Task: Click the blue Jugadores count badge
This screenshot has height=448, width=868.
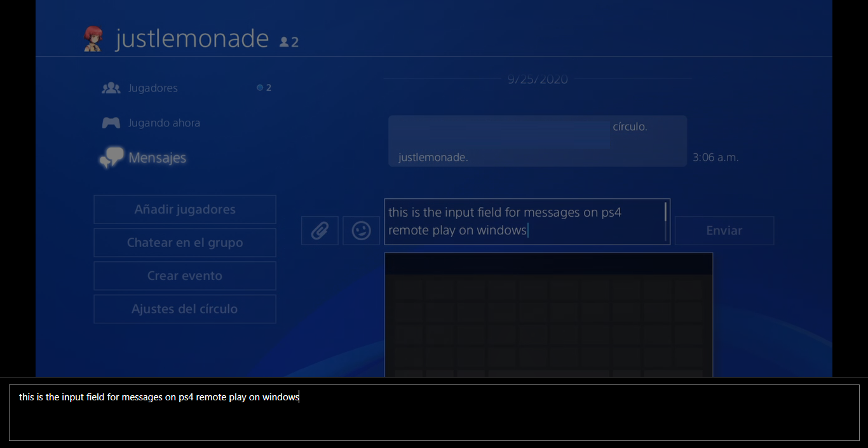Action: click(x=264, y=88)
